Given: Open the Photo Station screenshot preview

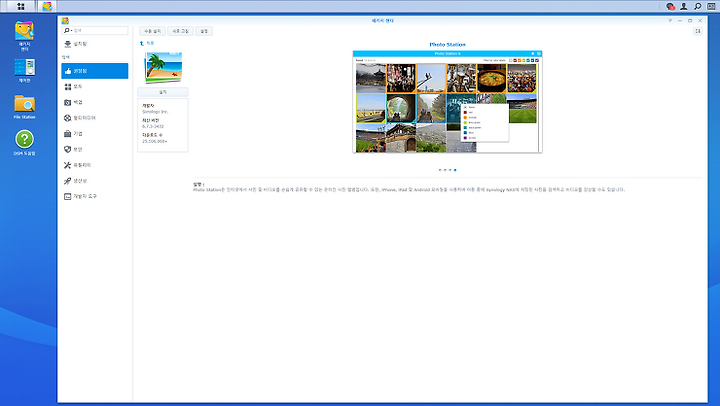Looking at the screenshot, I should tap(447, 102).
